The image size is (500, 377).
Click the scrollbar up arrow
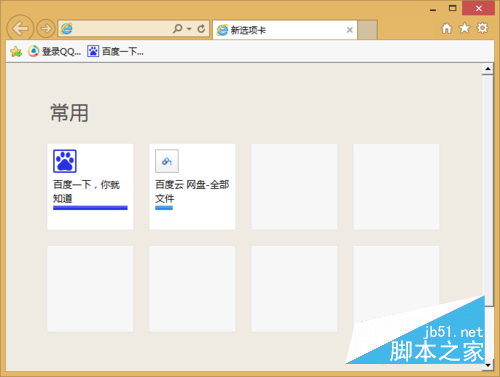488,69
